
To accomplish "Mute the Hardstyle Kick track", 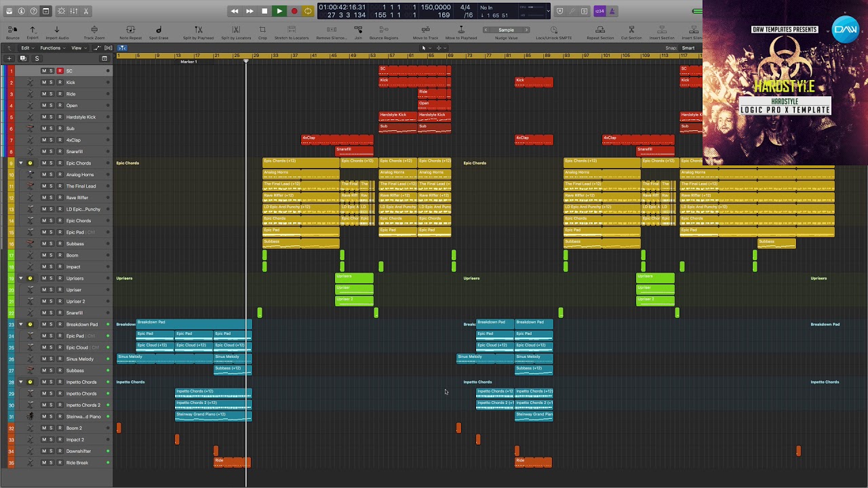I will click(x=44, y=117).
